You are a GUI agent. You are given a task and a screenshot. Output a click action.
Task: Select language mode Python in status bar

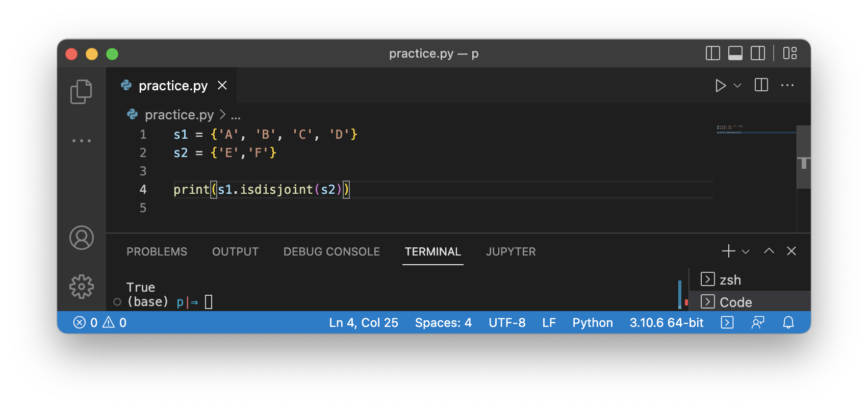click(593, 322)
